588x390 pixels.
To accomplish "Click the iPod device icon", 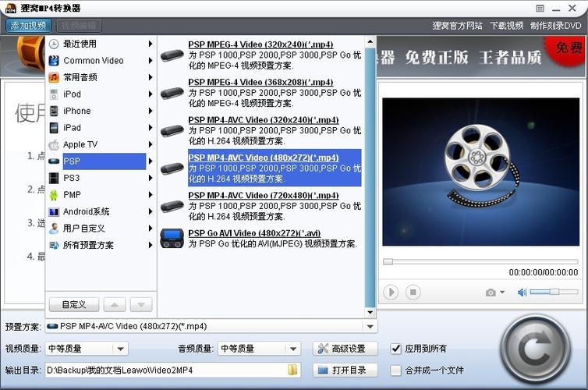I will coord(54,94).
